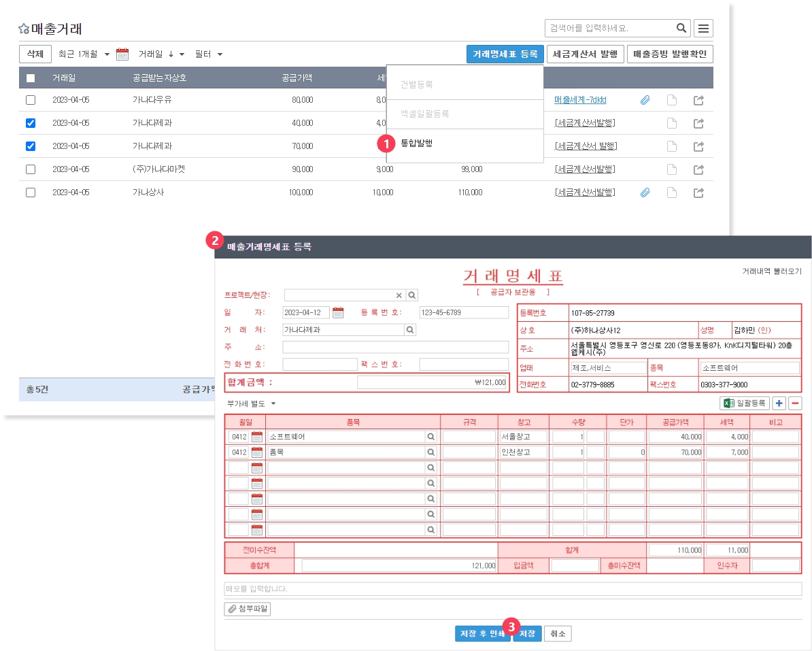Search 거래처 using magnifier icon beside 가나다제과

tap(410, 330)
